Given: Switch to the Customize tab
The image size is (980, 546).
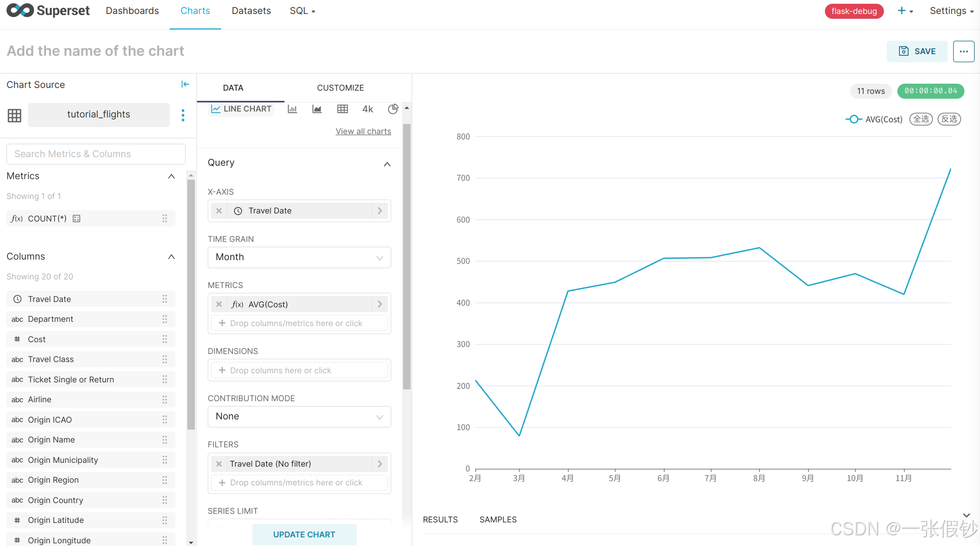Looking at the screenshot, I should pyautogui.click(x=340, y=88).
